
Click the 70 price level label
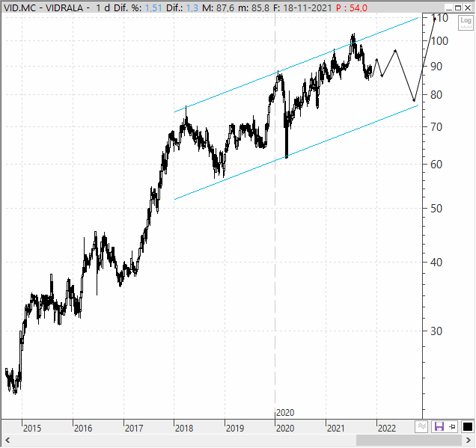pyautogui.click(x=436, y=127)
